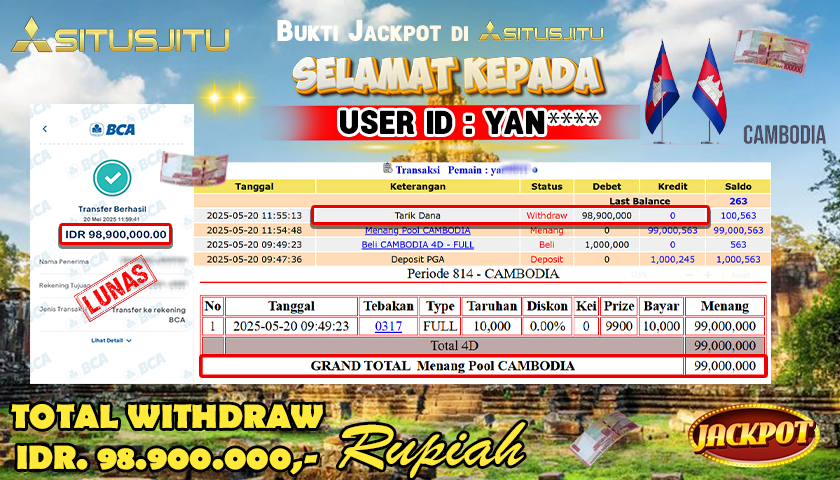Select the IDR 98,900,000.00 transfer amount

116,235
